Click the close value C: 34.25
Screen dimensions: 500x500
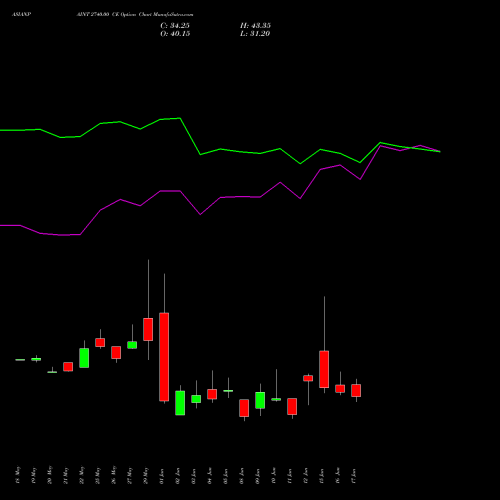[x=175, y=25]
